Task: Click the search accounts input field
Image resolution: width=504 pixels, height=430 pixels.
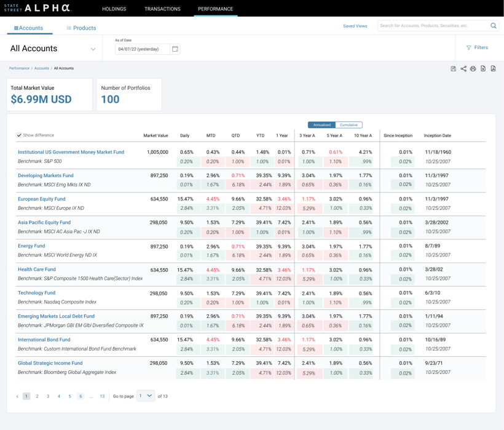Action: coord(433,26)
